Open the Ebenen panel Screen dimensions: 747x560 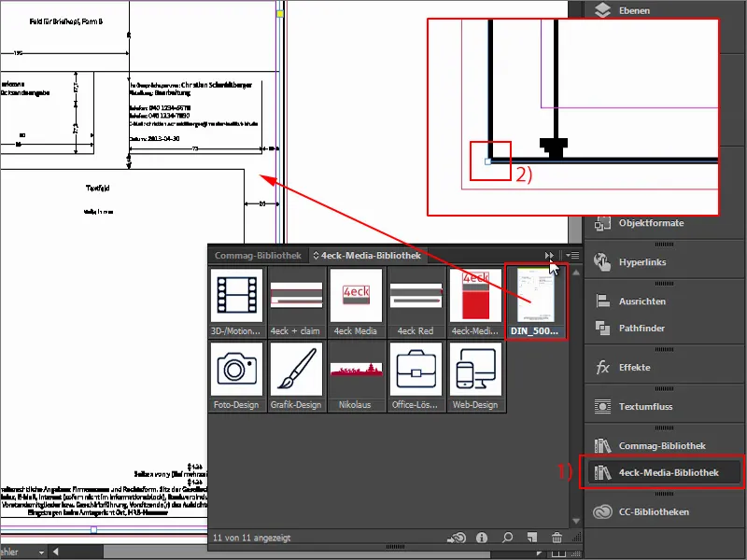click(x=634, y=10)
